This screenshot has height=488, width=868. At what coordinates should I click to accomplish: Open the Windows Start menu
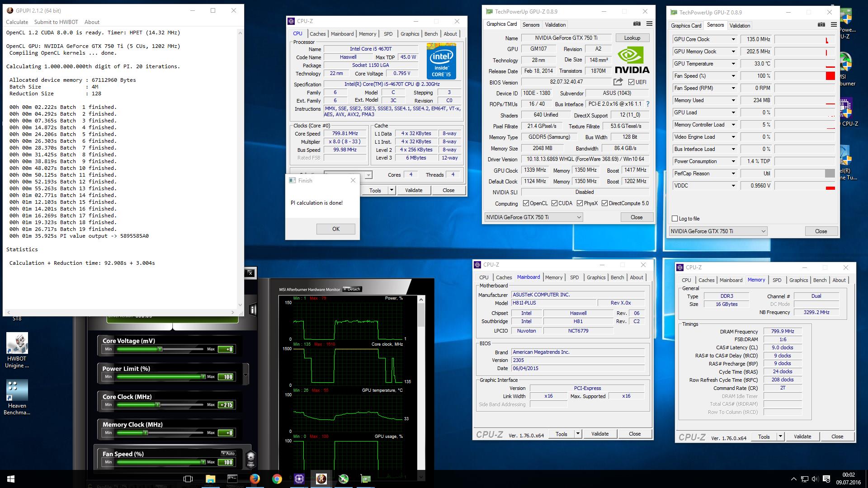coord(11,479)
